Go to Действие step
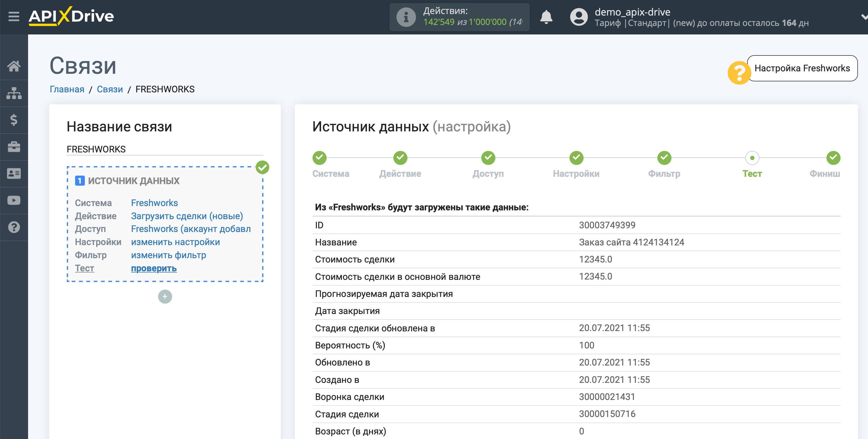This screenshot has height=439, width=868. [x=400, y=174]
